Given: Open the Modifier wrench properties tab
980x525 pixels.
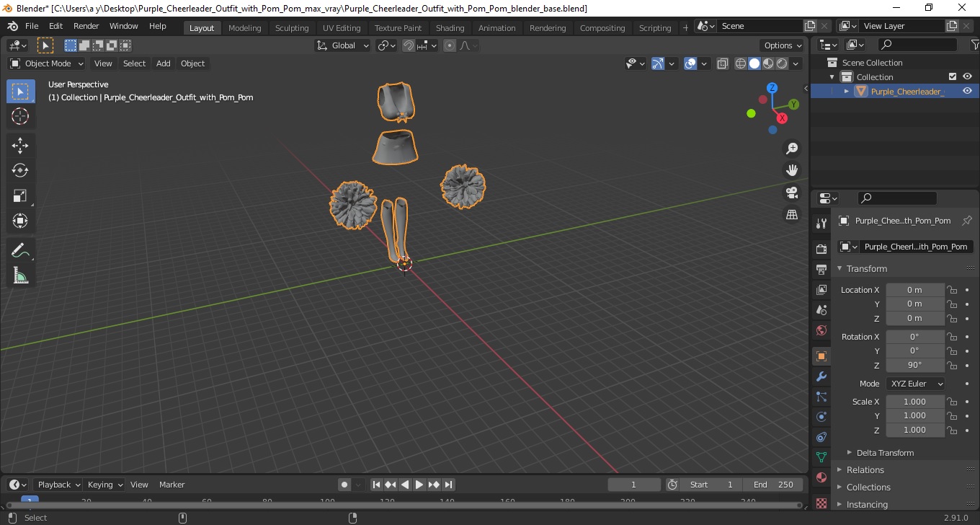Looking at the screenshot, I should tap(821, 376).
